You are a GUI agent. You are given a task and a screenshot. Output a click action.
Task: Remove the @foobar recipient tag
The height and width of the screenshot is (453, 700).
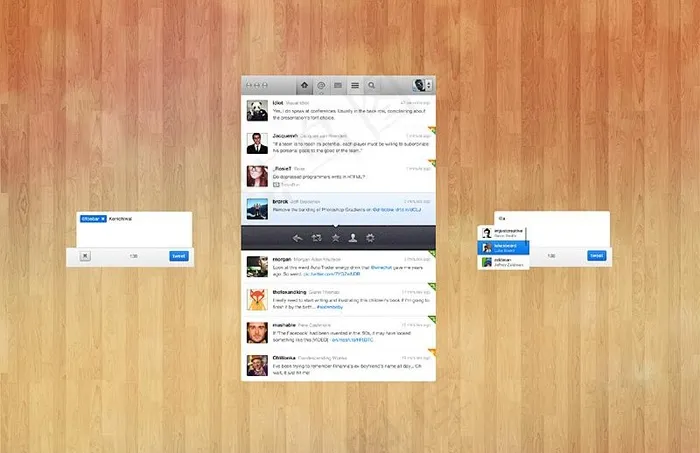tap(103, 217)
